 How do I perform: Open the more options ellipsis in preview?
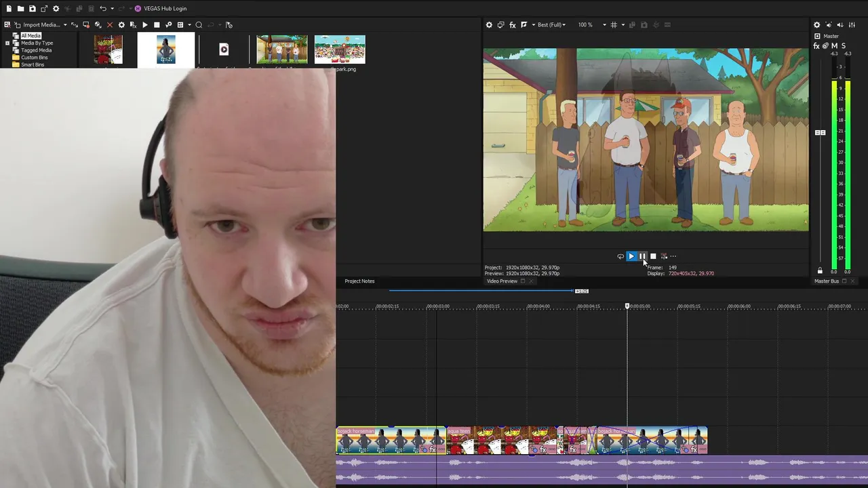point(673,256)
